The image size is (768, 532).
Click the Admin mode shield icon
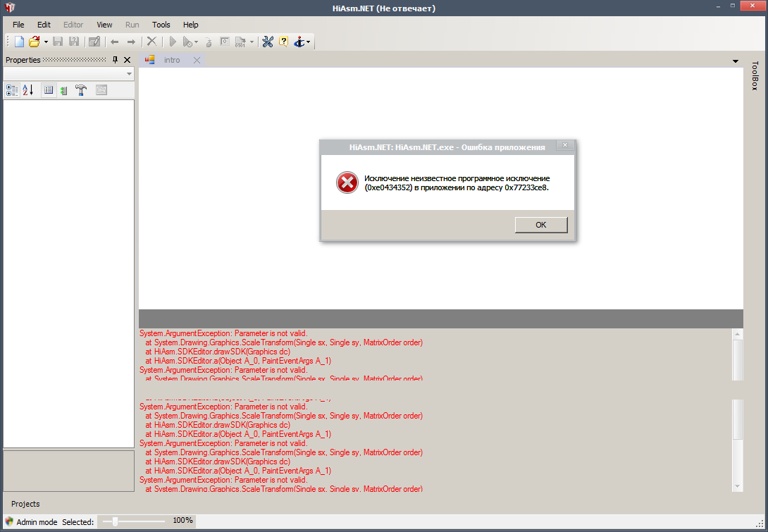tap(9, 521)
